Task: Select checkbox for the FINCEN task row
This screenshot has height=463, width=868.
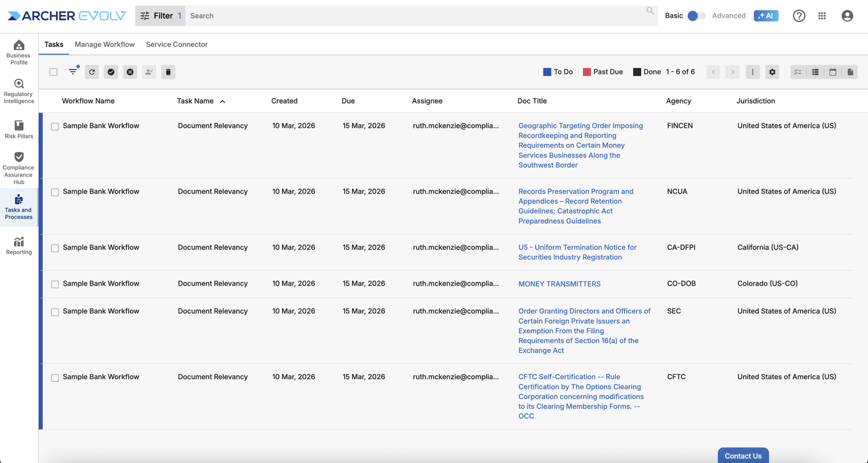Action: (x=55, y=126)
